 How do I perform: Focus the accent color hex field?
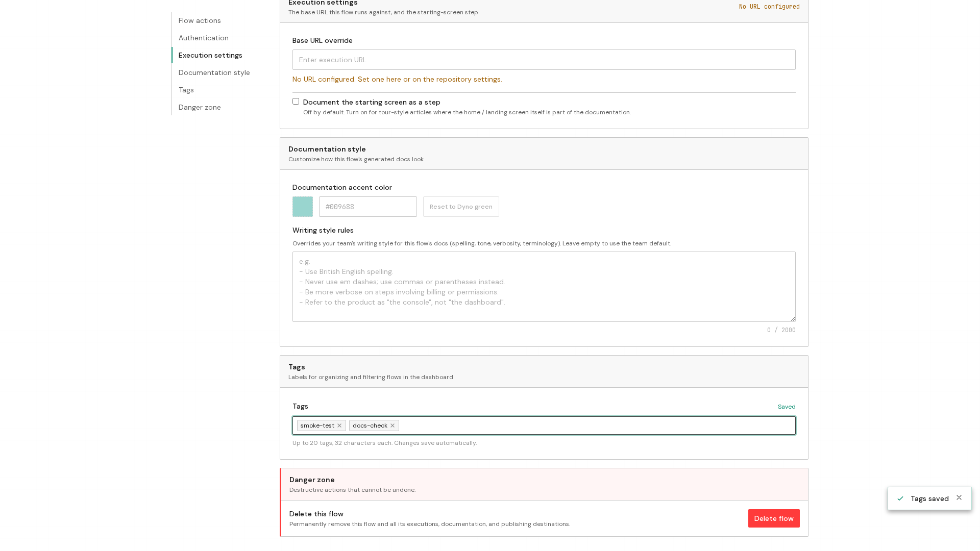(x=368, y=207)
